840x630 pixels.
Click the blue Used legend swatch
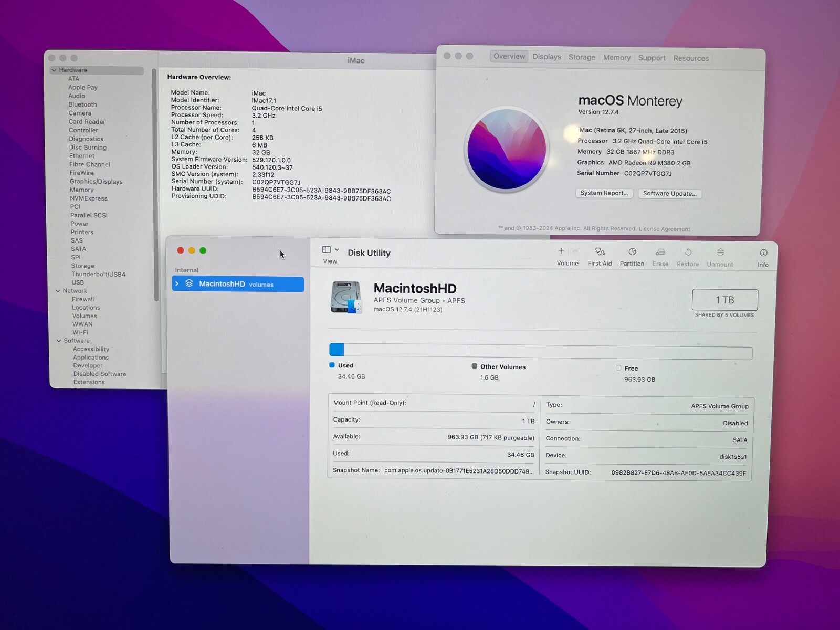pyautogui.click(x=332, y=365)
